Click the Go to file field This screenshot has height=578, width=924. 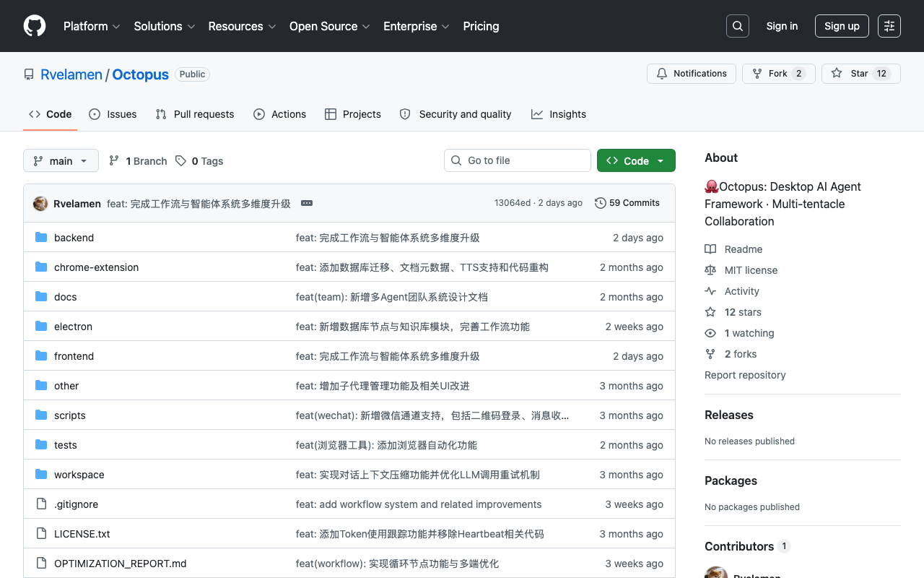point(518,160)
